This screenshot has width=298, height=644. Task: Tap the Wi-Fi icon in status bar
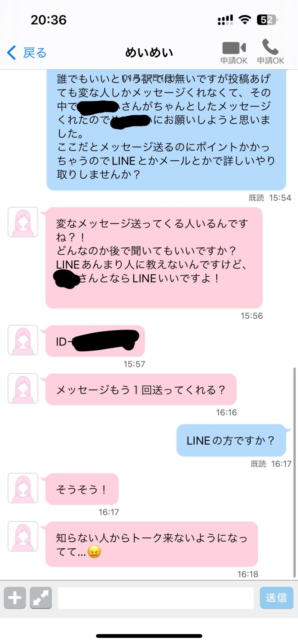245,20
